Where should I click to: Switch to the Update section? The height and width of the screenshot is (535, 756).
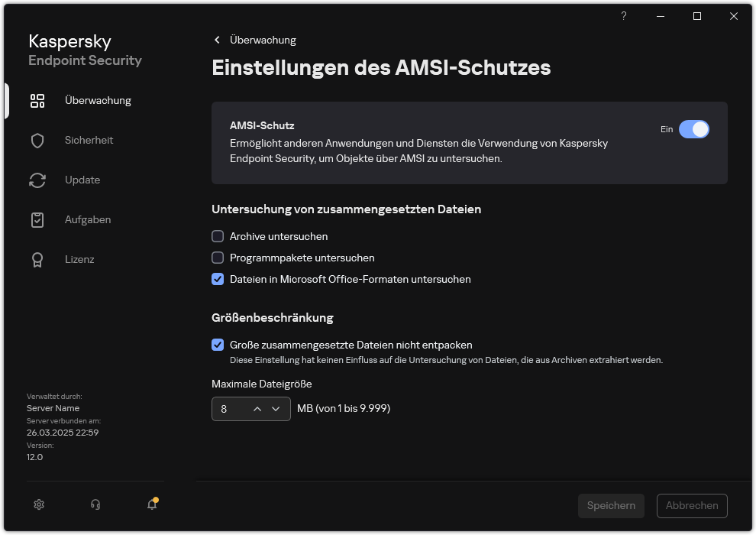coord(81,180)
